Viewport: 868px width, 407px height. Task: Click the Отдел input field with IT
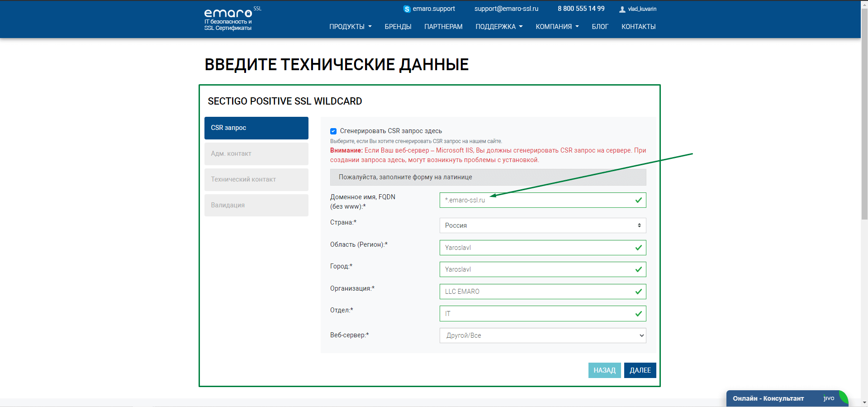[543, 314]
